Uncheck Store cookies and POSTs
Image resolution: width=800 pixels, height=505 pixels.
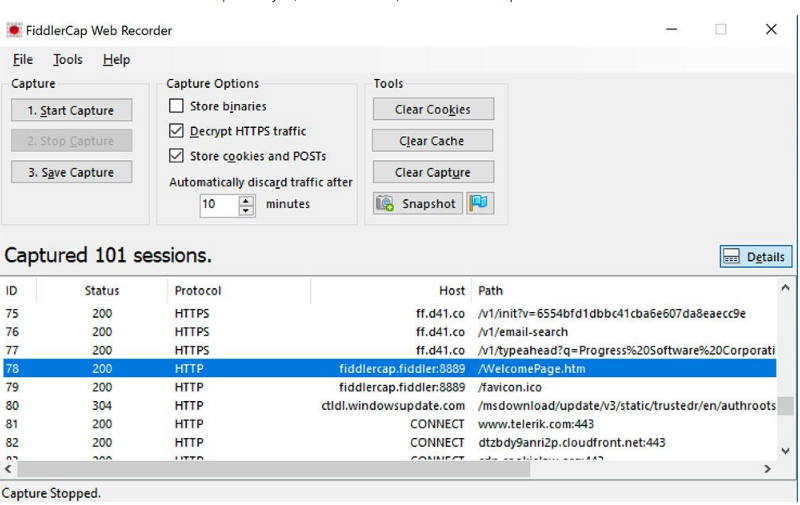point(176,155)
